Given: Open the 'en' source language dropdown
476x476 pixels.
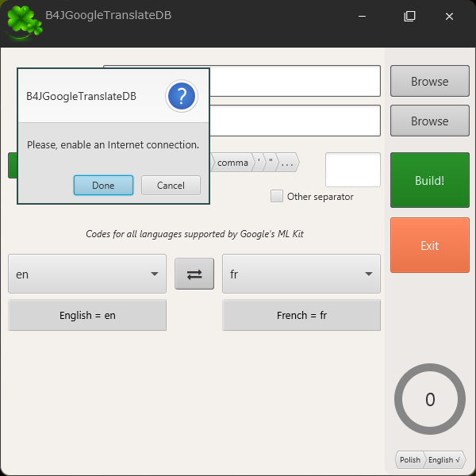Looking at the screenshot, I should tap(87, 274).
